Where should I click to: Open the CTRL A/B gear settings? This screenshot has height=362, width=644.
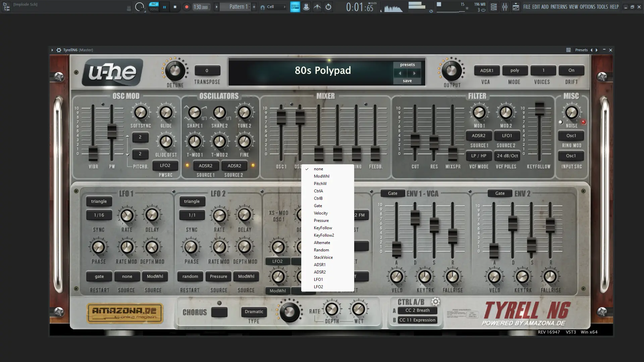point(435,301)
